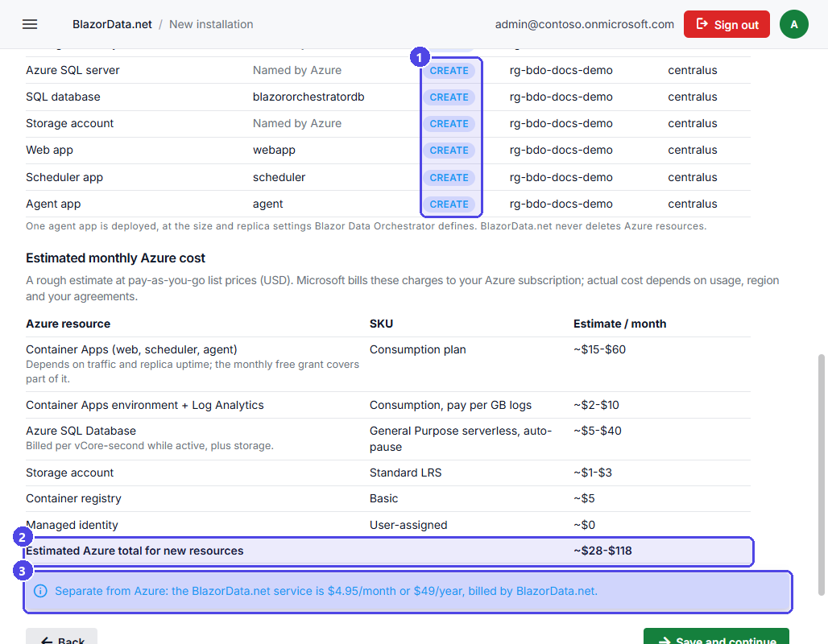Click the CREATE badge for SQL database

(x=449, y=97)
